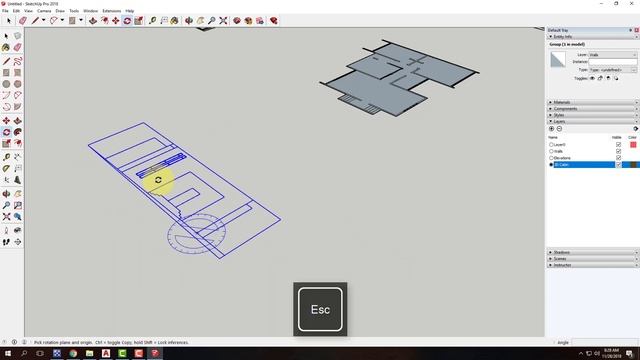This screenshot has width=640, height=360.
Task: Open Chrome from the taskbar
Action: click(73, 353)
